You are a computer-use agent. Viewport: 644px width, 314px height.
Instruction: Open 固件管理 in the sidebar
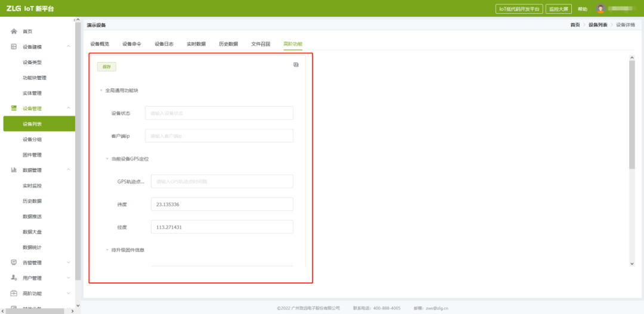32,155
